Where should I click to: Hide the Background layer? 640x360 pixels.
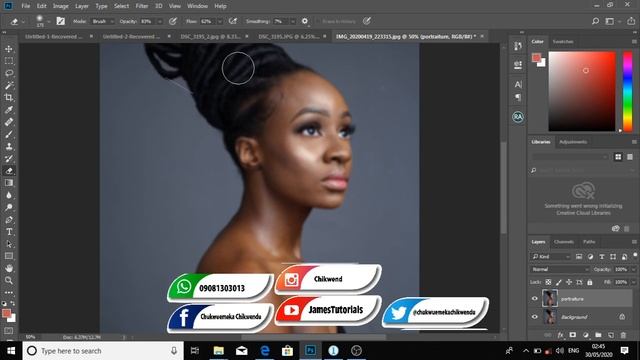point(534,317)
